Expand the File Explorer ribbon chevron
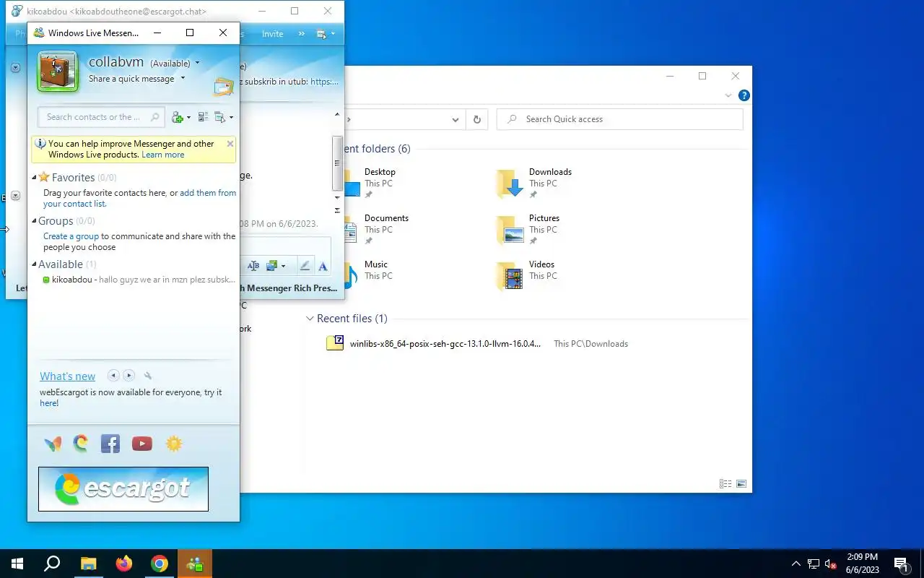Viewport: 924px width, 578px height. 728,95
